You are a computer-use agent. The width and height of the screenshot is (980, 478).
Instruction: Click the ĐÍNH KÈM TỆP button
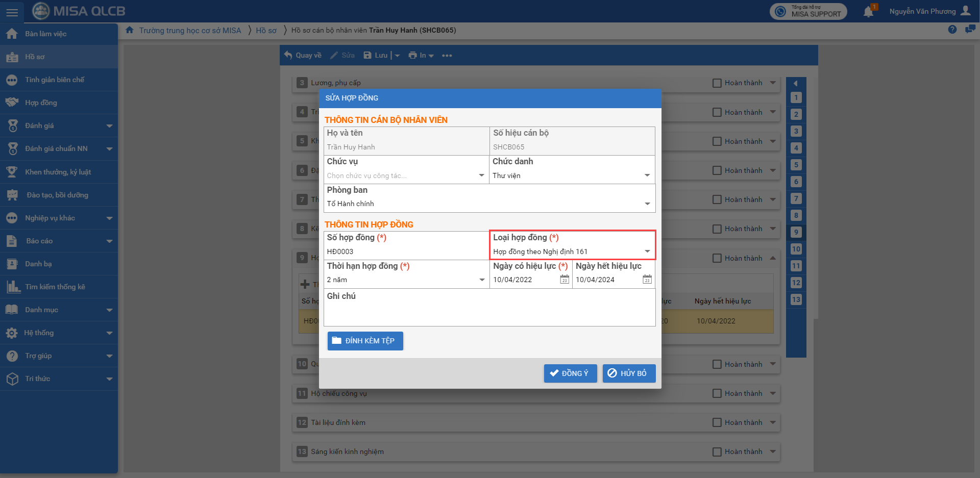(365, 341)
